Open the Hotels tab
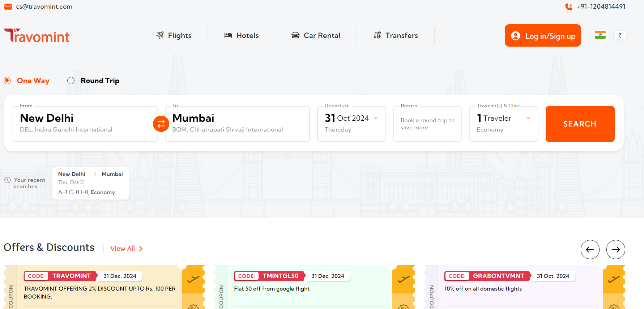 242,35
